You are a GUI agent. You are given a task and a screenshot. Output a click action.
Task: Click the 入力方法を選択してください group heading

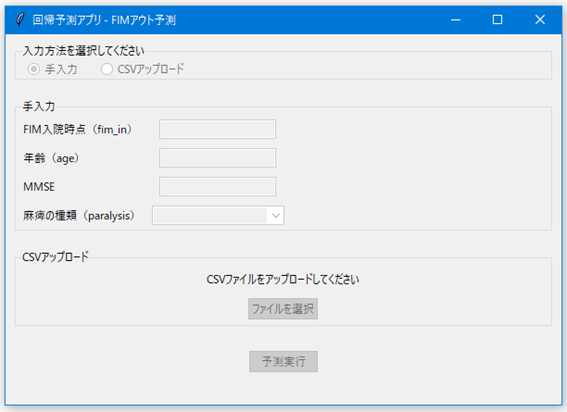pyautogui.click(x=84, y=51)
